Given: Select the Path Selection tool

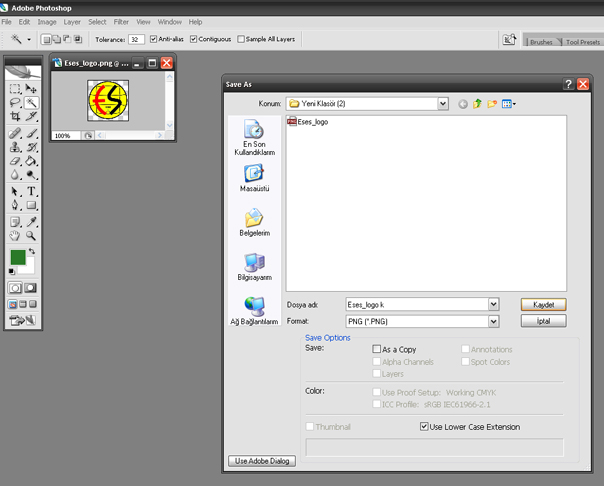Looking at the screenshot, I should [x=15, y=191].
